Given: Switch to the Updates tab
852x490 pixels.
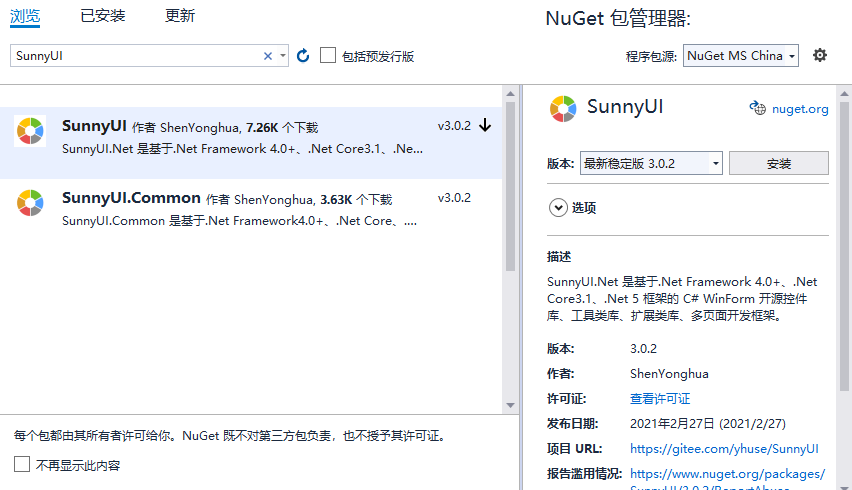Looking at the screenshot, I should pos(180,16).
